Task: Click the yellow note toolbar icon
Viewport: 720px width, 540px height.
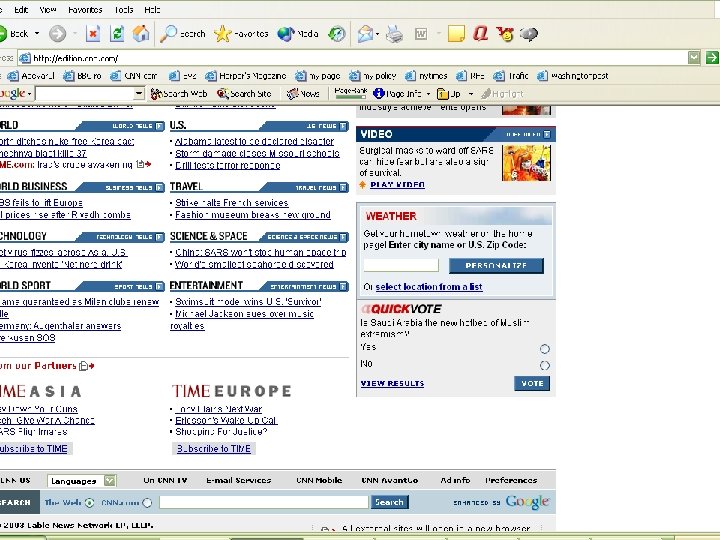Action: pos(456,34)
